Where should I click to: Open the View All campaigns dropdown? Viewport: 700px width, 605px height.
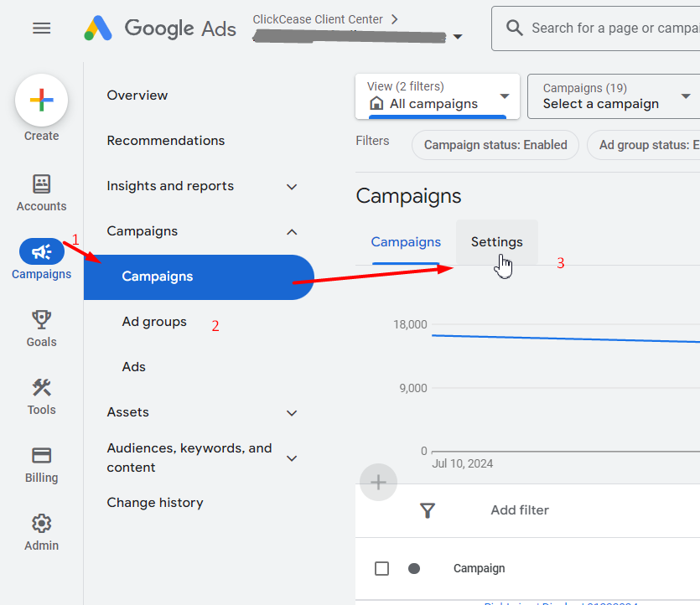click(438, 96)
